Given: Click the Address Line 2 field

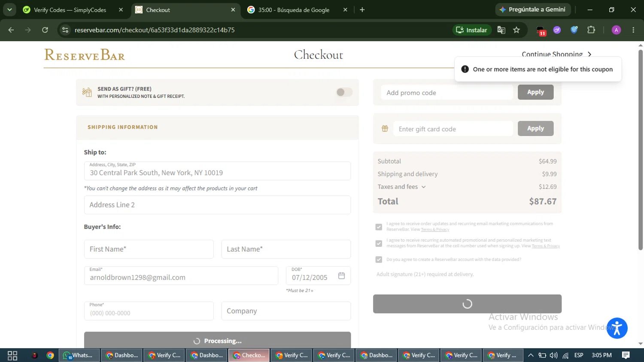Looking at the screenshot, I should [x=217, y=205].
